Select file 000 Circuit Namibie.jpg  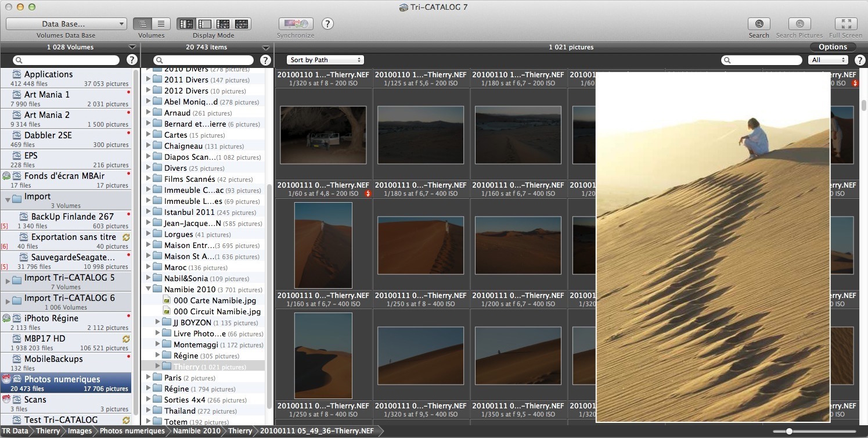pyautogui.click(x=217, y=311)
